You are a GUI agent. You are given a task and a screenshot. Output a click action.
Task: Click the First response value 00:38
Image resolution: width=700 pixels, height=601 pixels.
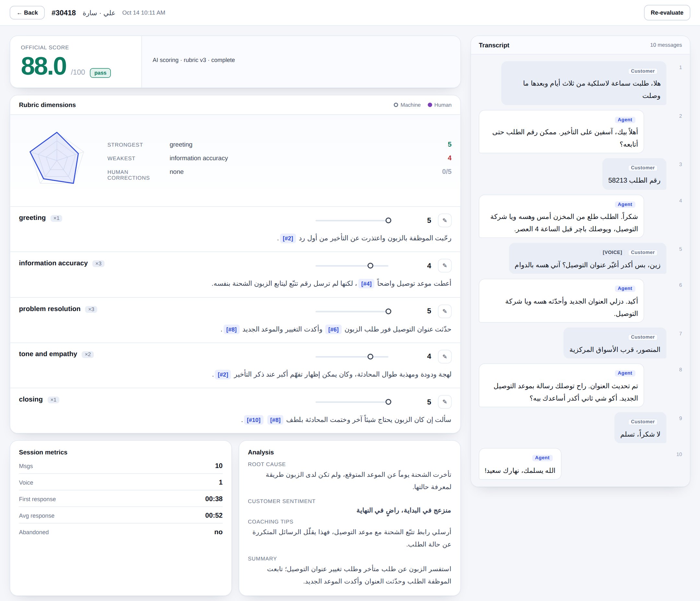point(214,499)
